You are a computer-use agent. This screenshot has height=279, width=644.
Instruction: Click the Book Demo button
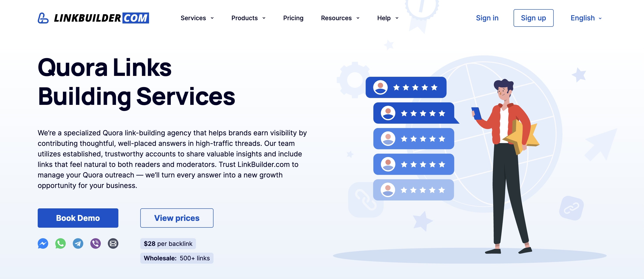tap(78, 218)
